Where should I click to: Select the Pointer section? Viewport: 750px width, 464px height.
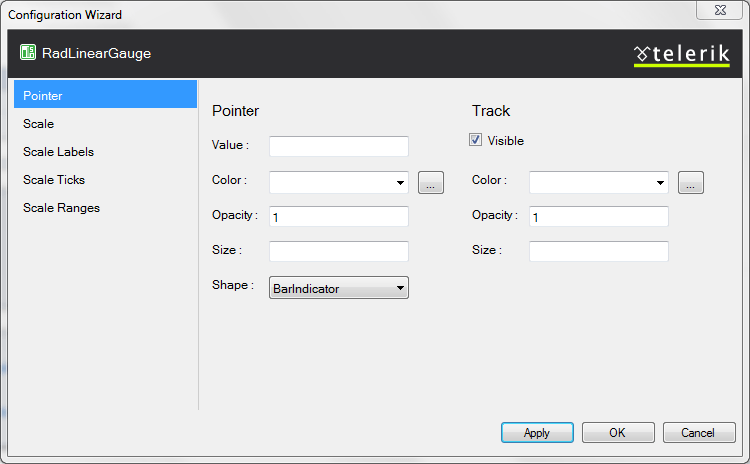(x=105, y=94)
